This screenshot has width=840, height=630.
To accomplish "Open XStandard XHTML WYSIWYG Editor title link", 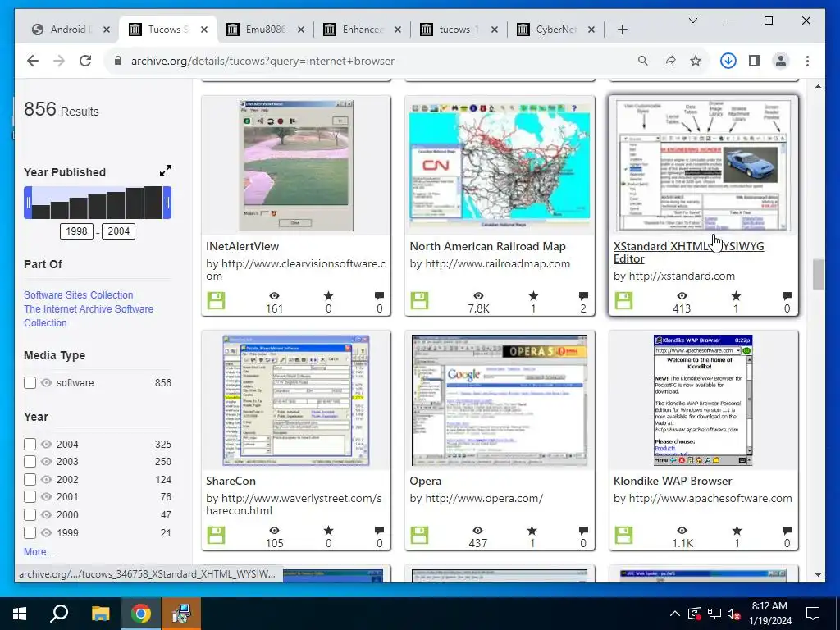I will [x=688, y=253].
